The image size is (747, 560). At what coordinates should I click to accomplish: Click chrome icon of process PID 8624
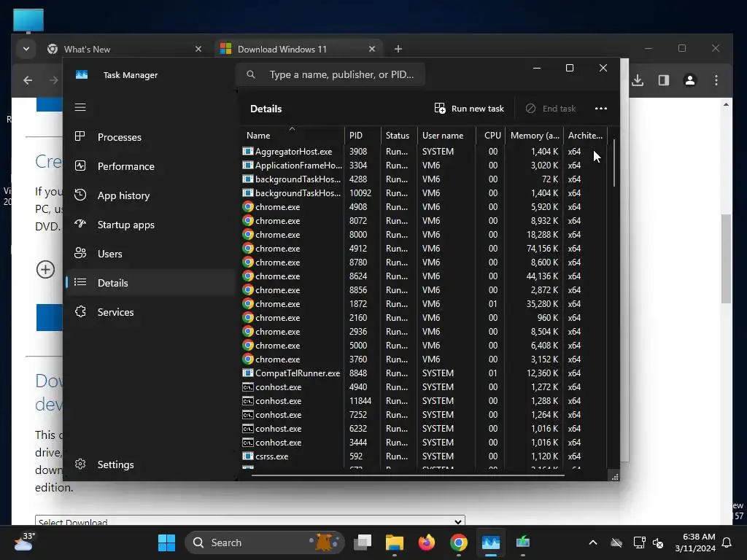coord(248,276)
